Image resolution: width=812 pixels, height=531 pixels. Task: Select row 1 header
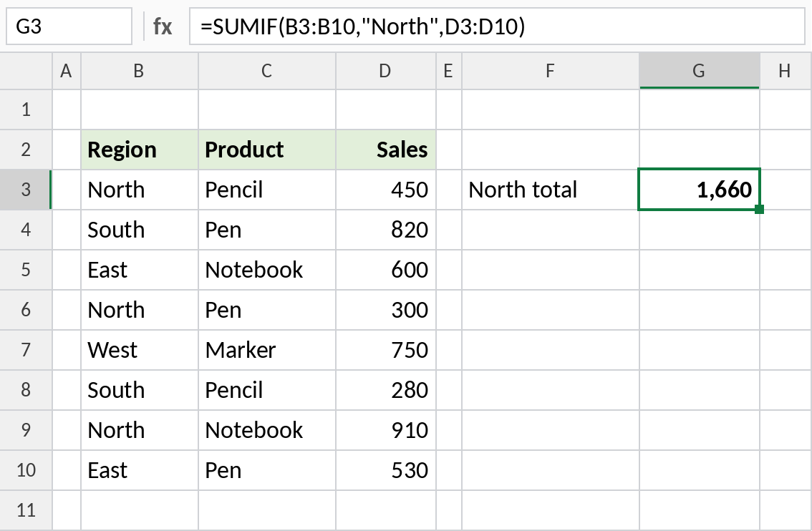(x=26, y=109)
